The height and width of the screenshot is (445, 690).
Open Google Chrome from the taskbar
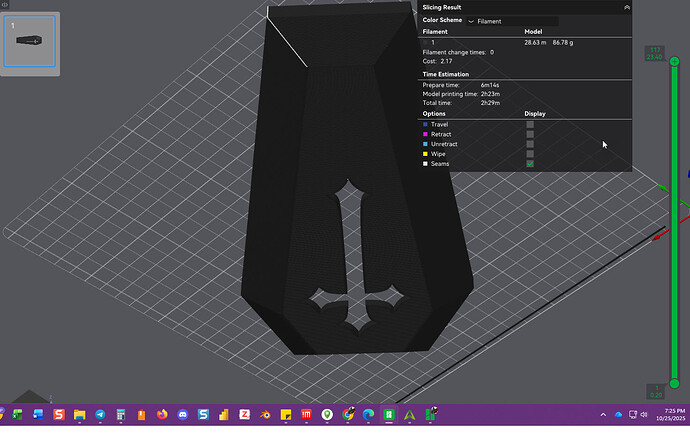coord(348,414)
